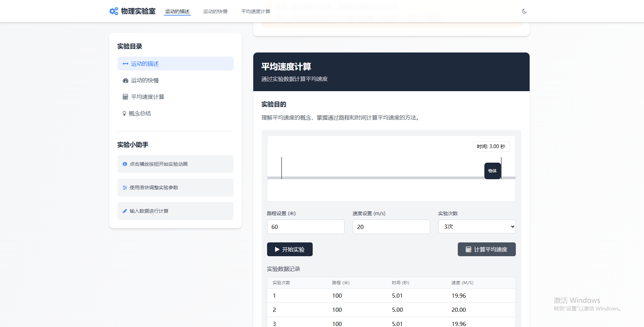Open 概念总结 in the sidebar list
Screen dimensions: 644x327
point(140,114)
